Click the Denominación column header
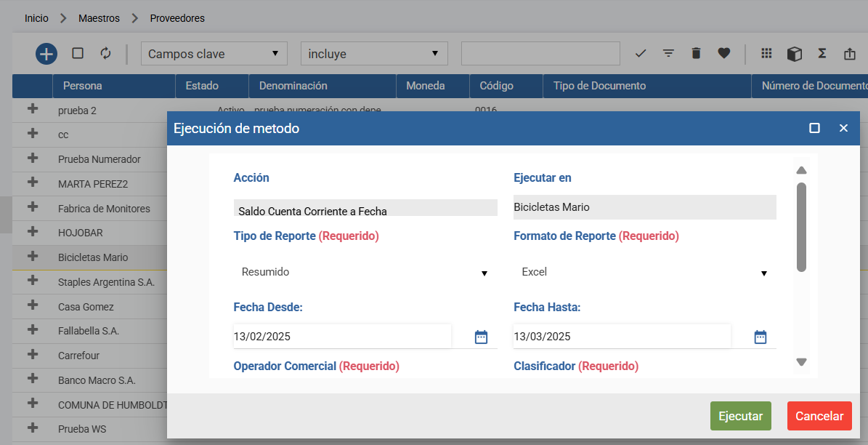 (323, 86)
